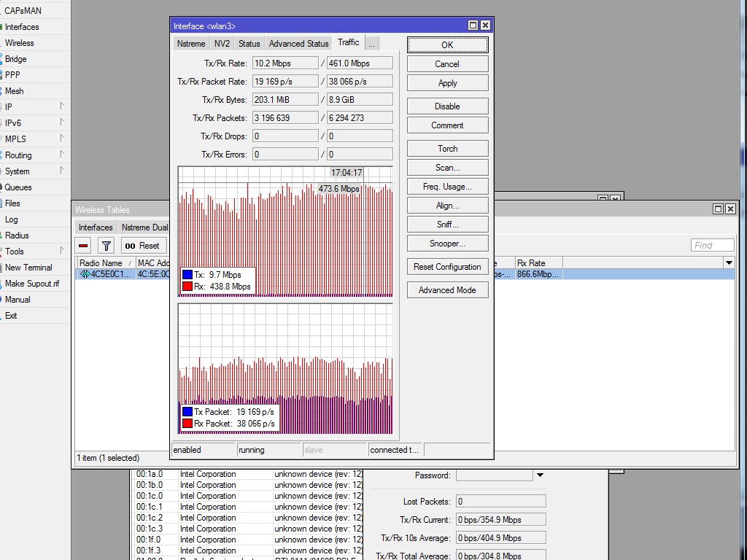Expand the IP submenu
747x560 pixels.
(62, 106)
